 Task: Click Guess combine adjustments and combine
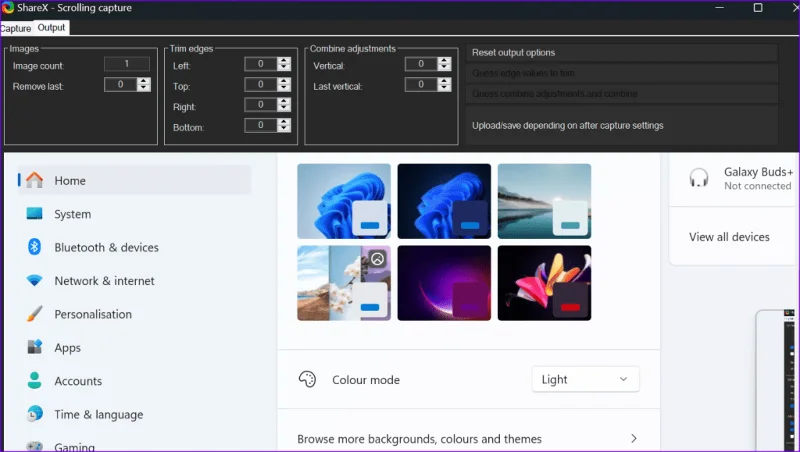(621, 94)
